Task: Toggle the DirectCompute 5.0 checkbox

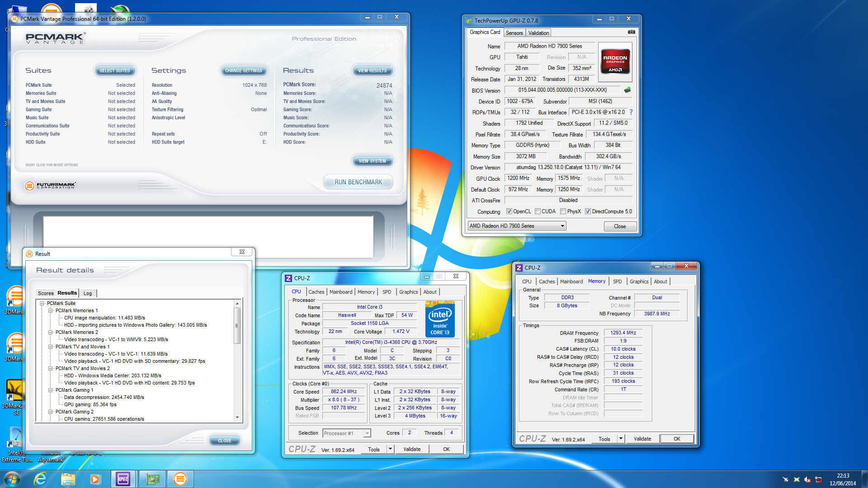Action: point(588,211)
